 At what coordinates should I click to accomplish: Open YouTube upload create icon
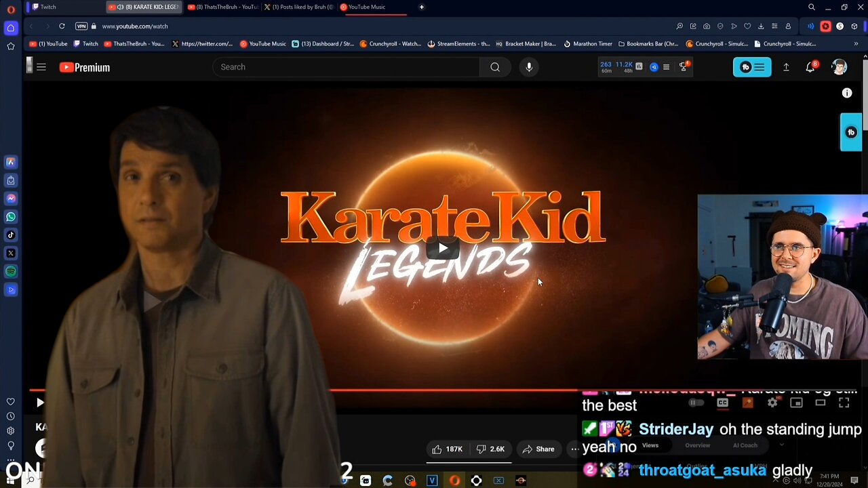(786, 67)
